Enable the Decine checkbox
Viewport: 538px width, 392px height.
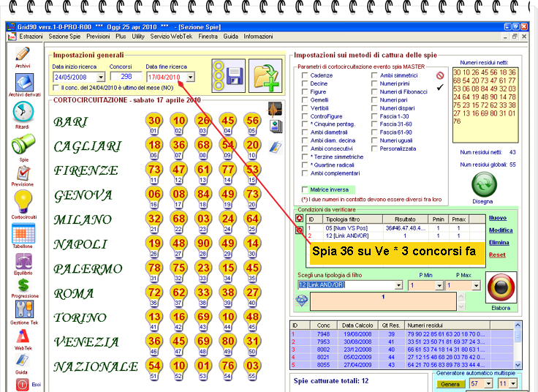(305, 83)
